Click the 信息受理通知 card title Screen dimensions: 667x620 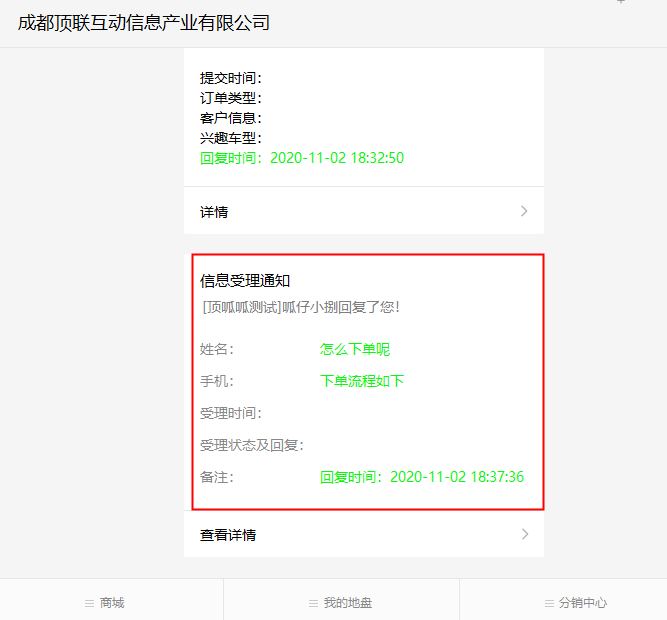[245, 281]
